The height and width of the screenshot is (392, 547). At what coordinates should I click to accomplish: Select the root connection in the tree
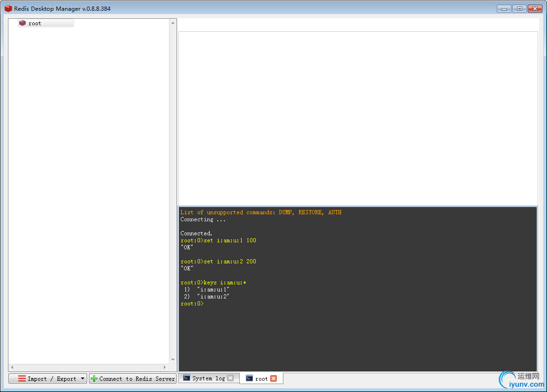46,23
